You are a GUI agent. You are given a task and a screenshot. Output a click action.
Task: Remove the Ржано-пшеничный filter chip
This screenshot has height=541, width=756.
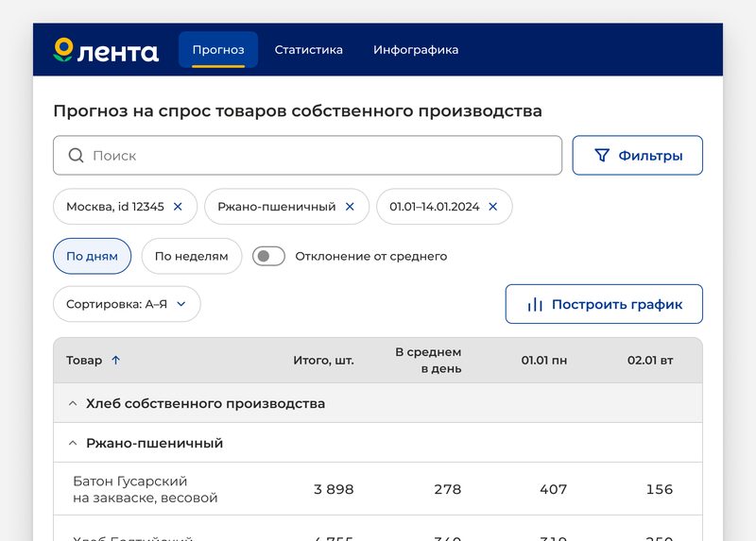coord(350,207)
